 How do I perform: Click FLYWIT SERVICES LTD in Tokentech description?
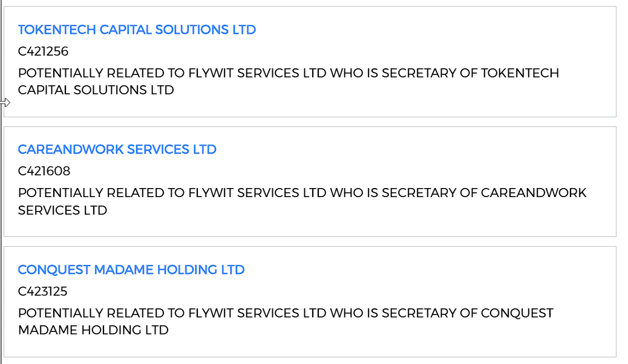click(257, 73)
